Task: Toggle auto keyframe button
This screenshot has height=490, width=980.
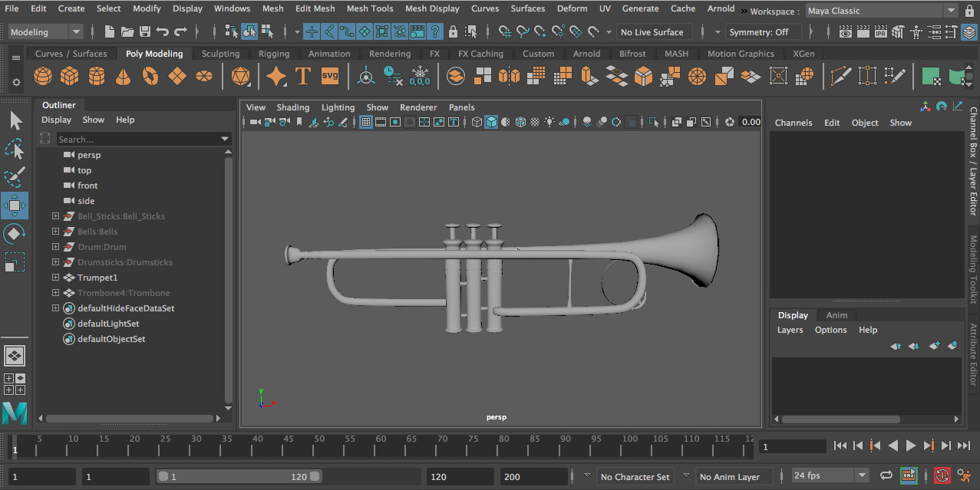Action: click(942, 476)
